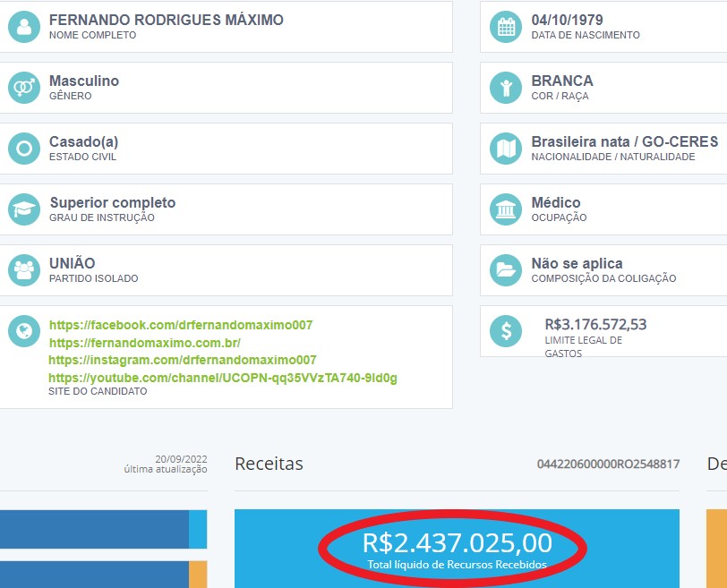Click the map icon beside Nacionalidade / Naturalidade
The image size is (727, 588).
click(x=506, y=149)
